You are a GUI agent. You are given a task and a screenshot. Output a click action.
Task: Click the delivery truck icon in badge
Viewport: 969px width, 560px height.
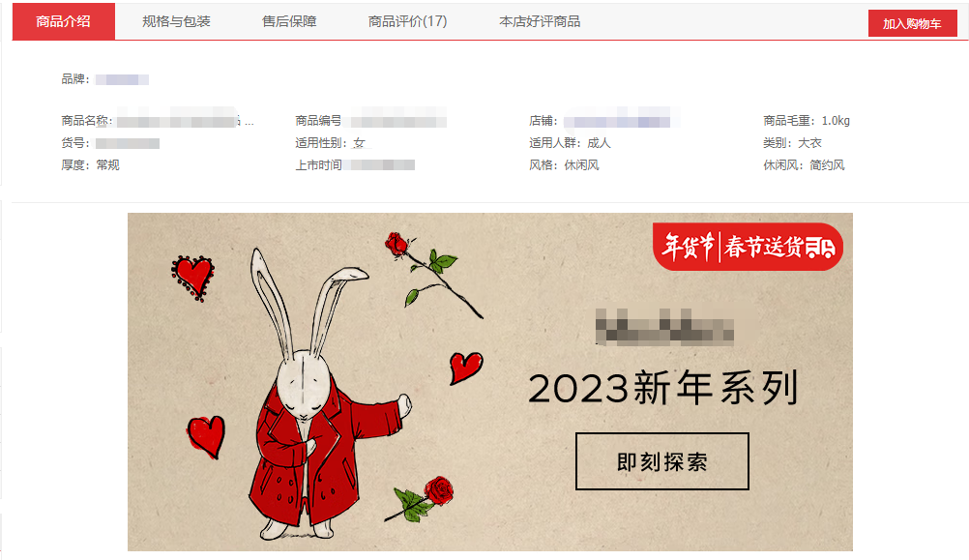pos(820,248)
